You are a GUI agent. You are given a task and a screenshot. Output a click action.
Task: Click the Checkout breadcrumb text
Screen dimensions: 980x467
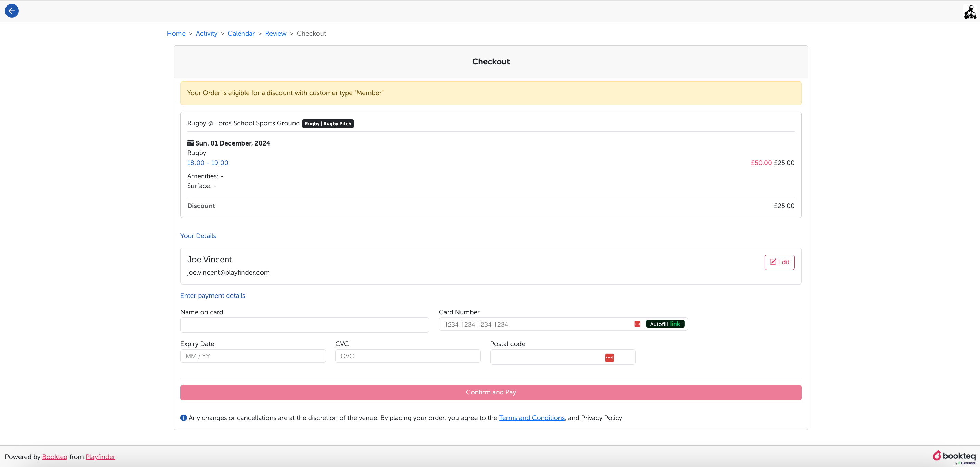click(312, 34)
